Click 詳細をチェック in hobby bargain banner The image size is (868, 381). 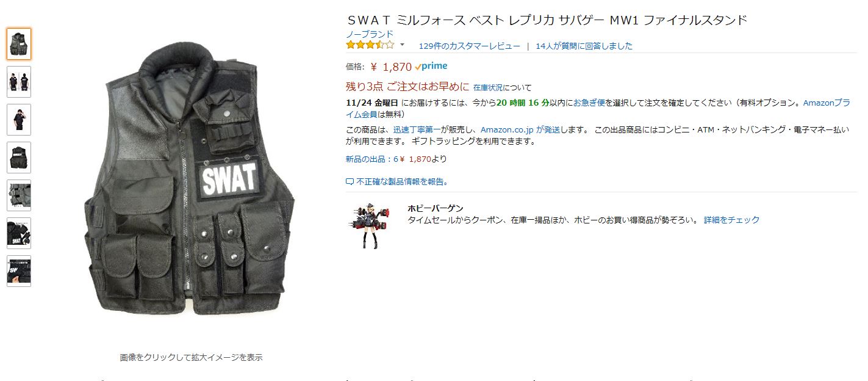(732, 220)
